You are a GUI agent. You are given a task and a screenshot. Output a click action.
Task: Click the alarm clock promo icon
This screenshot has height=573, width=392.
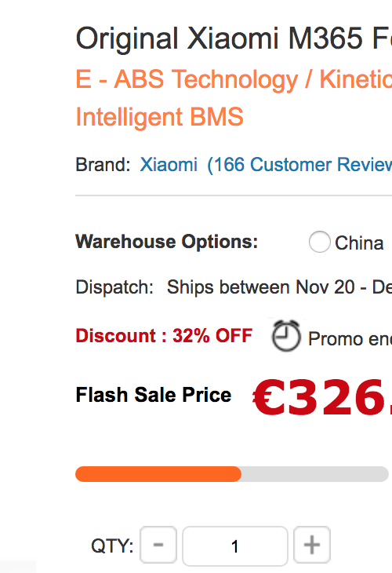(x=286, y=335)
